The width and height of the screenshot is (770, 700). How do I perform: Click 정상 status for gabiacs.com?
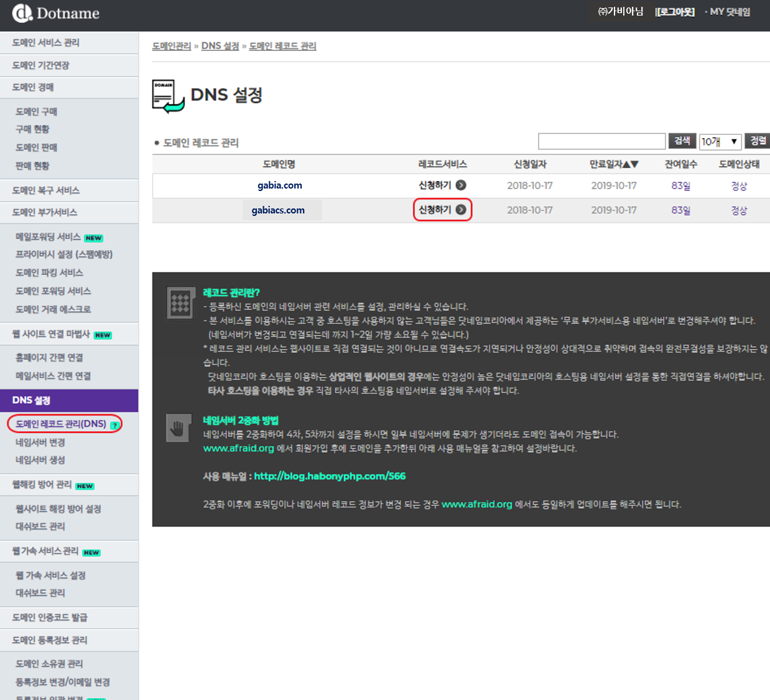point(739,211)
